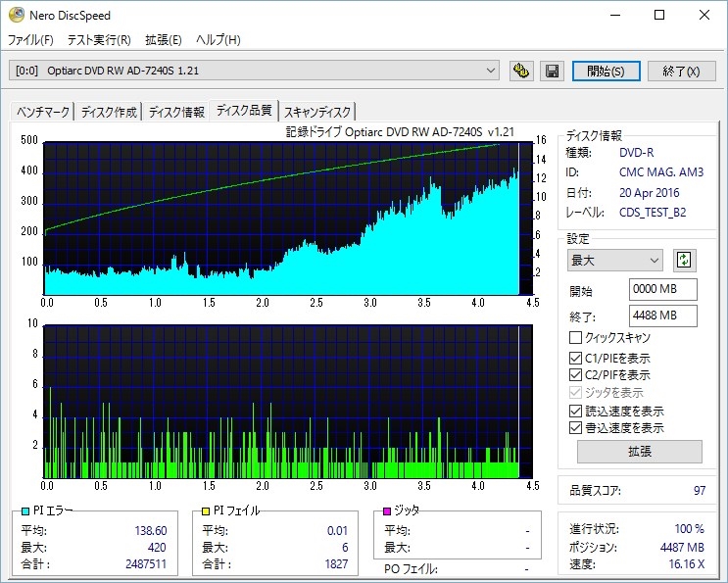
Task: Expand the Optiarc drive selection dropdown
Action: pyautogui.click(x=254, y=71)
